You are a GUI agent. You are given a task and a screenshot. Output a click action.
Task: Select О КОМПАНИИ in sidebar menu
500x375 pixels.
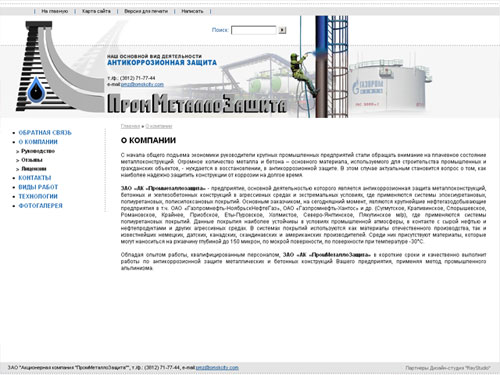click(38, 142)
